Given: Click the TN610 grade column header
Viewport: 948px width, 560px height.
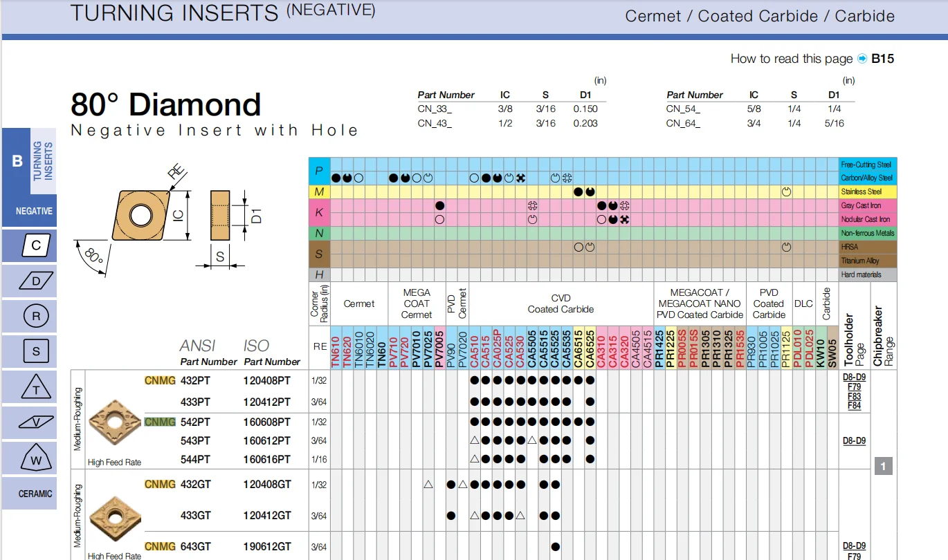Looking at the screenshot, I should [336, 347].
